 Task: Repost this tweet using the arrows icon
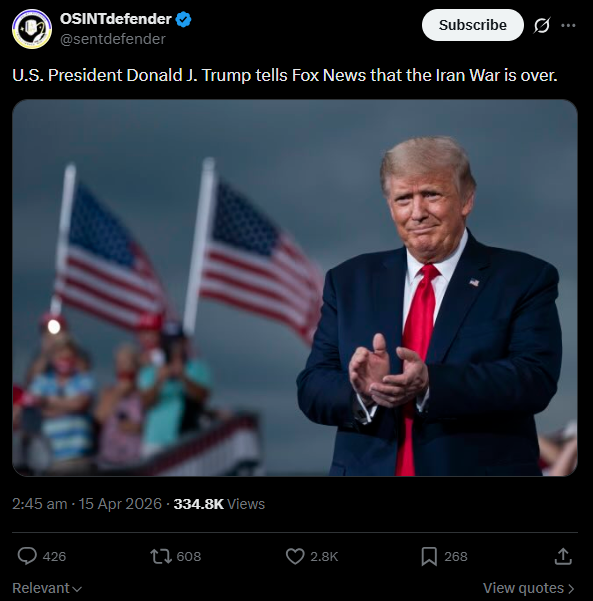pyautogui.click(x=161, y=557)
